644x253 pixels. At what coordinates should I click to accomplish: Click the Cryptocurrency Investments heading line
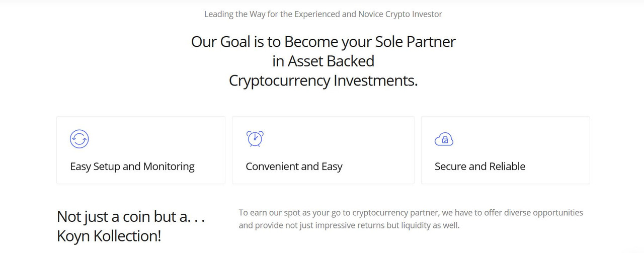323,80
